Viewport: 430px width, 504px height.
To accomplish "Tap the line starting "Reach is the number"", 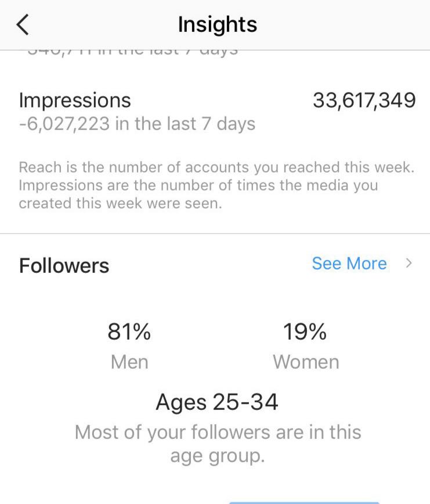I will [x=216, y=168].
